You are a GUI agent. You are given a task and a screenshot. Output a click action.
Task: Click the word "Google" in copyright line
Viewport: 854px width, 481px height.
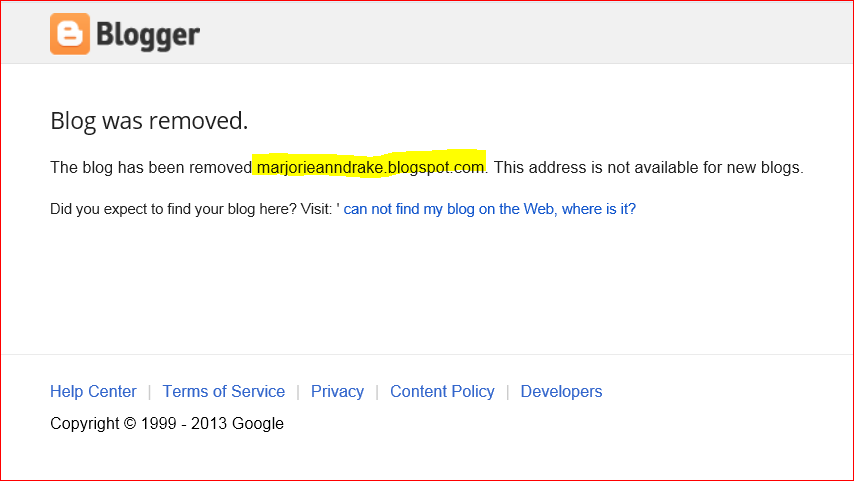[x=258, y=423]
